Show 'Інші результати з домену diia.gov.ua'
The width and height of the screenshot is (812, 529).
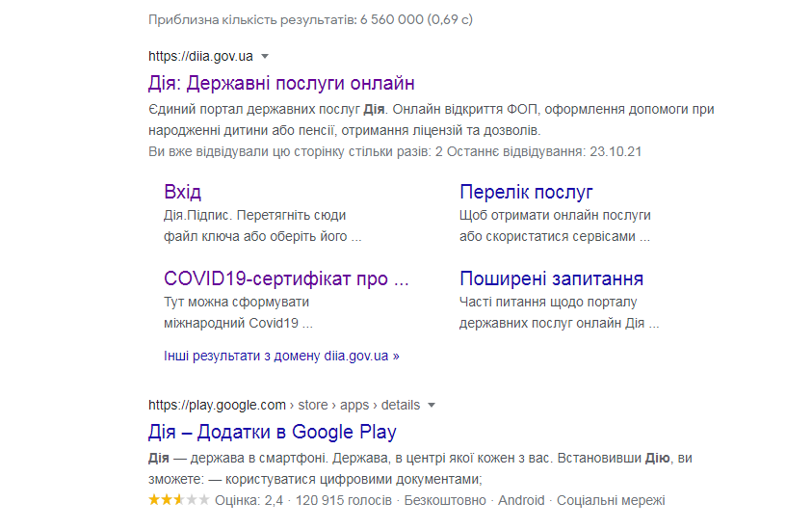[x=281, y=356]
